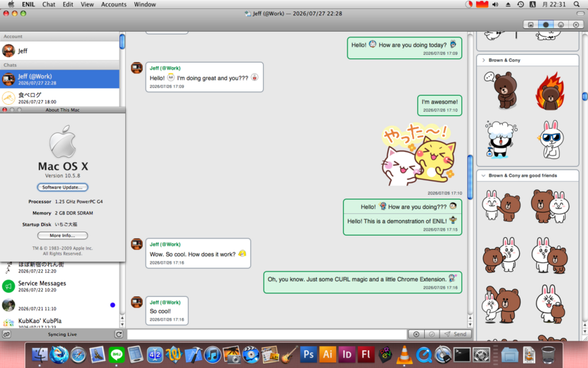Open the chat dated 2026/07/21 11:10

coord(60,305)
